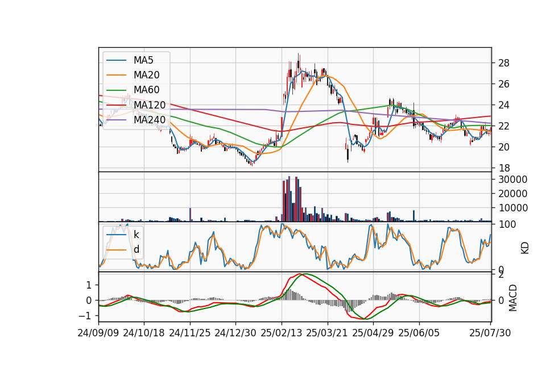Click the d legend label in KD panel
The height and width of the screenshot is (392, 546).
point(136,250)
